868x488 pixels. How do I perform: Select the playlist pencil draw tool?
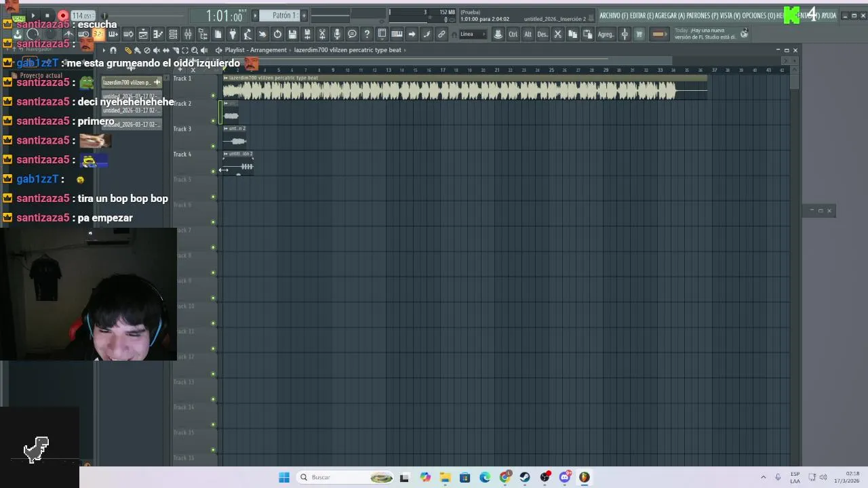tap(127, 50)
